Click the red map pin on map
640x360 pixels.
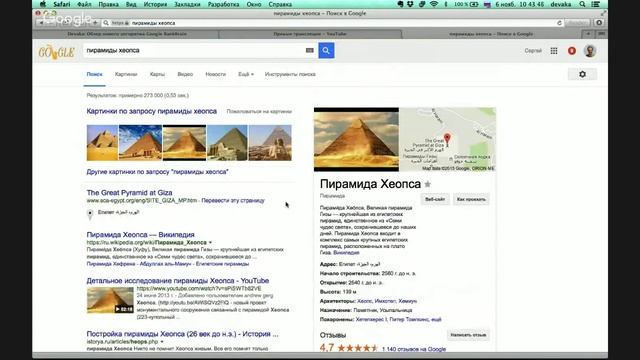coord(447,139)
